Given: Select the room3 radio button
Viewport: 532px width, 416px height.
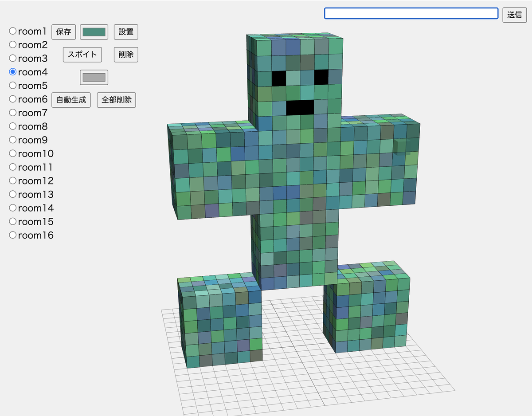Looking at the screenshot, I should (x=13, y=58).
